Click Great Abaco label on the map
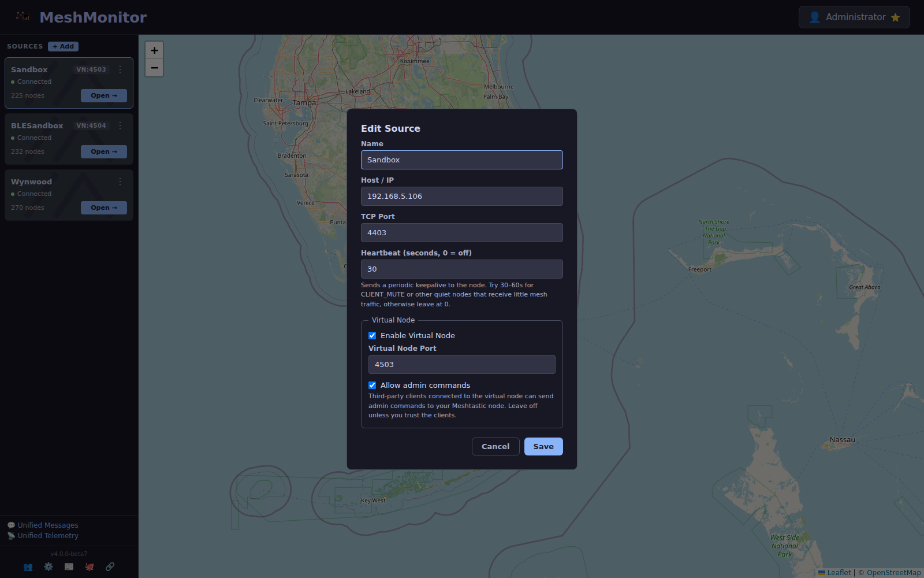Viewport: 924px width, 578px height. 865,287
